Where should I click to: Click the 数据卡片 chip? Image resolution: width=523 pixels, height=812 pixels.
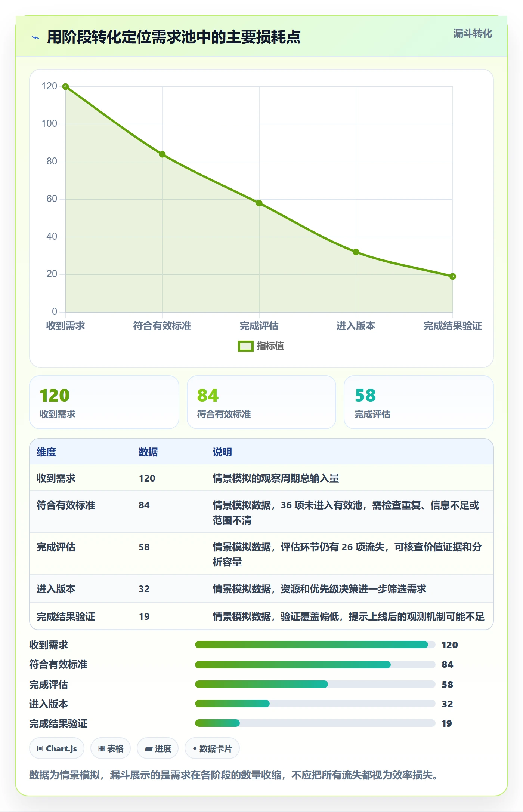pyautogui.click(x=212, y=748)
